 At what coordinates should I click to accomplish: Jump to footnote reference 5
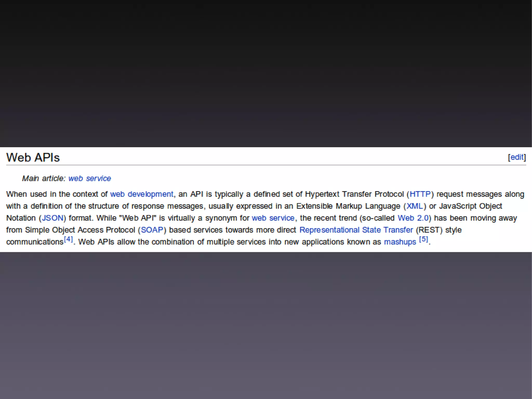click(423, 239)
